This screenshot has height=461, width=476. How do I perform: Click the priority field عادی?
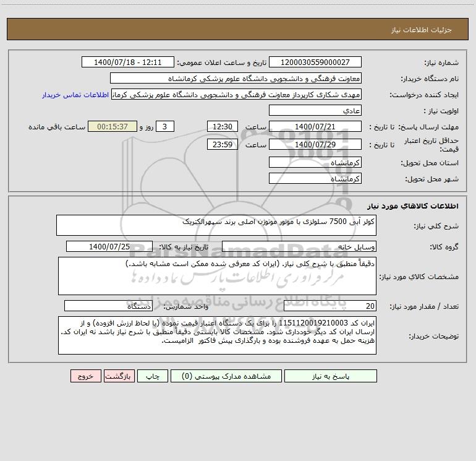[315, 110]
